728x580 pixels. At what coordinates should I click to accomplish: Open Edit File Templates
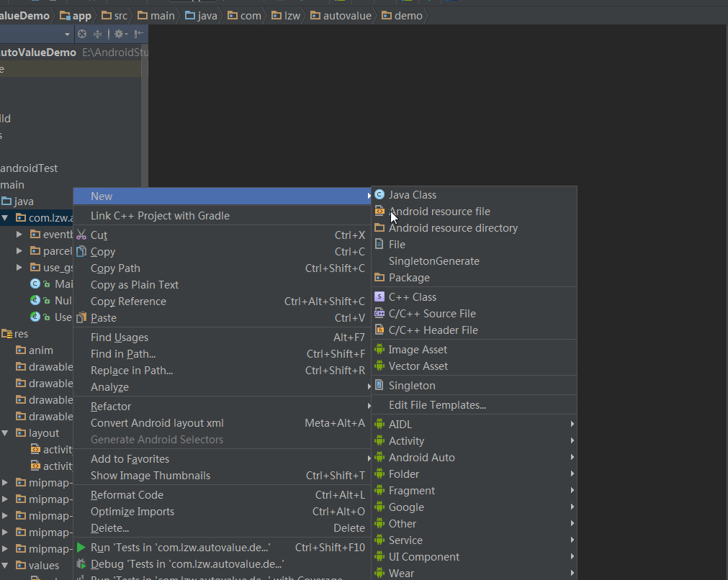(x=474, y=405)
